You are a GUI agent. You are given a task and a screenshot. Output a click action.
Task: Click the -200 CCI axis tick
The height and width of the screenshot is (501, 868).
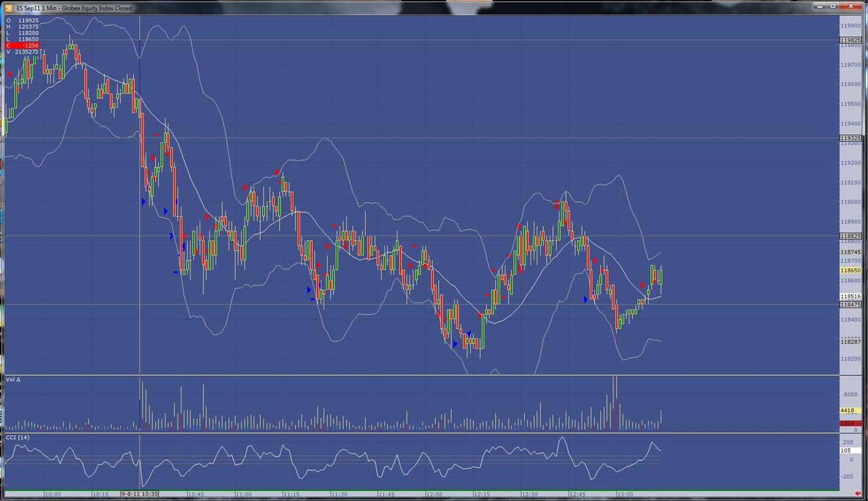point(847,476)
